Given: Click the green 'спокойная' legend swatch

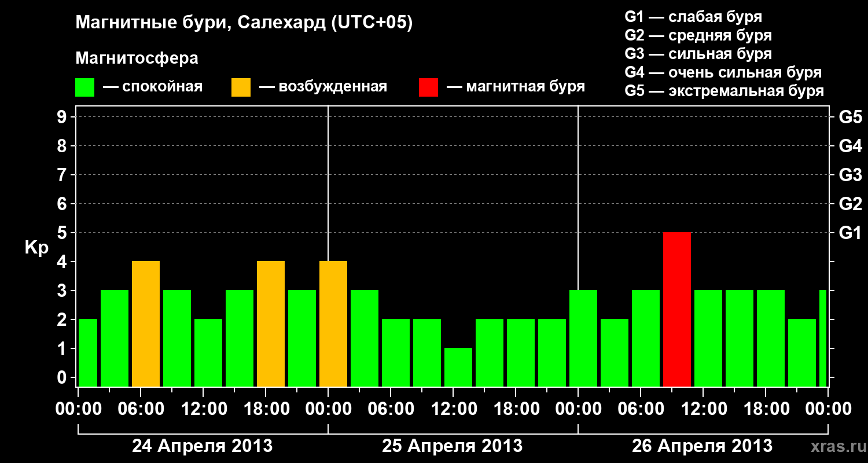Looking at the screenshot, I should pos(85,87).
